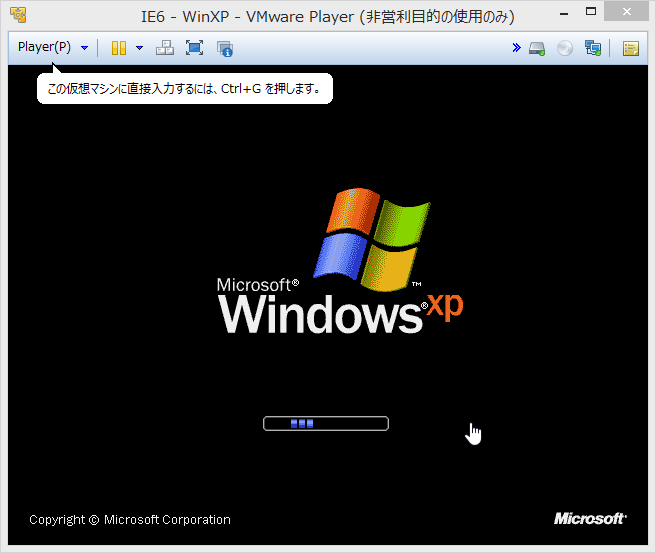Click inside the Windows XP boot progress bar

point(326,423)
